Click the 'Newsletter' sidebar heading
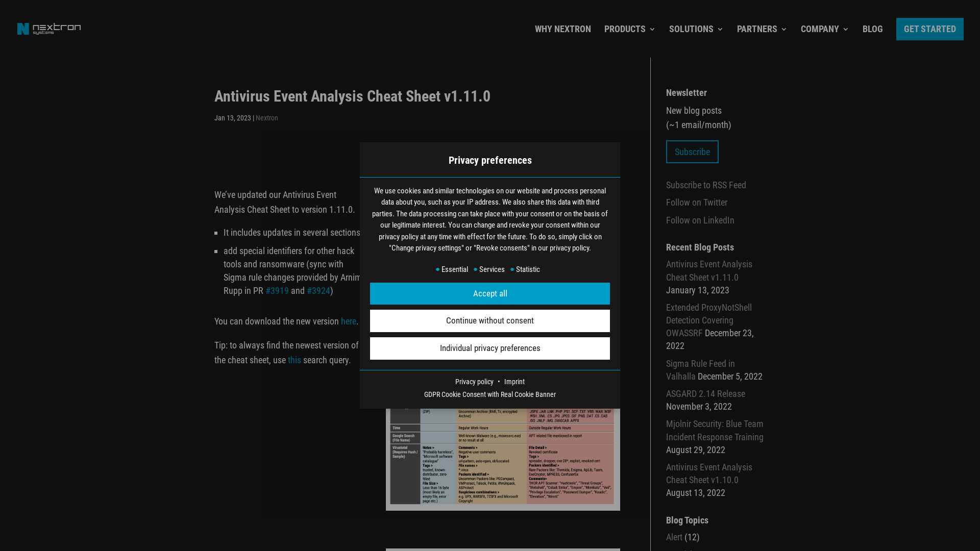Image resolution: width=980 pixels, height=551 pixels. coord(686,93)
